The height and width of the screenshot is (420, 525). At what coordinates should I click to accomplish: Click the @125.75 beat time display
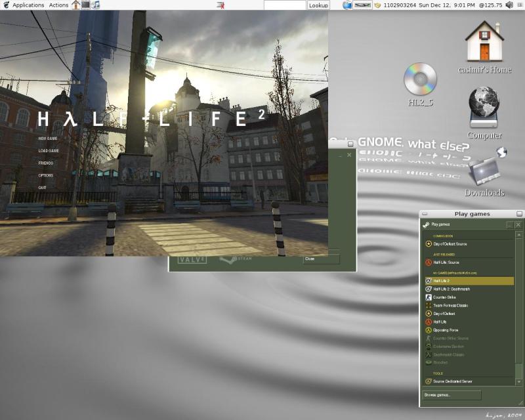click(x=490, y=5)
